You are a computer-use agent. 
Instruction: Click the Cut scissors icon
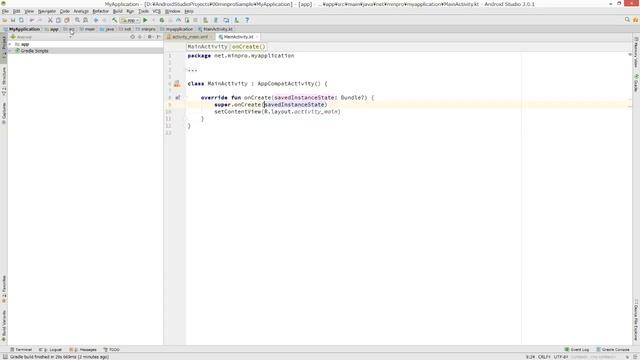(x=50, y=20)
